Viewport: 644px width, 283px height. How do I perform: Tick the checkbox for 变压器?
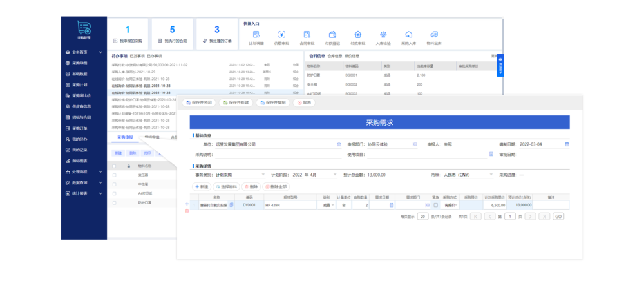point(114,175)
